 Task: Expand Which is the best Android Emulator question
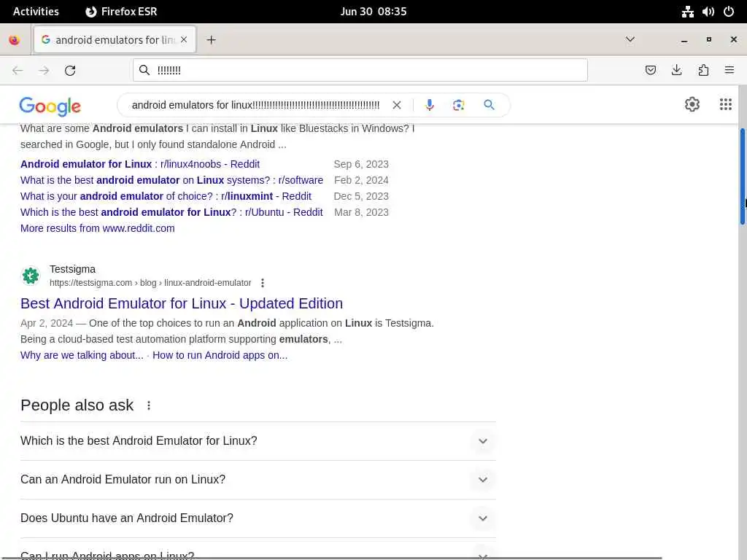pyautogui.click(x=258, y=441)
